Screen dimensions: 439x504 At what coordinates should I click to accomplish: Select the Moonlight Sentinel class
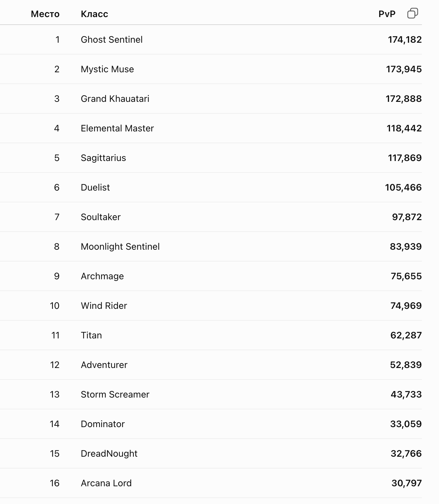[x=120, y=246]
